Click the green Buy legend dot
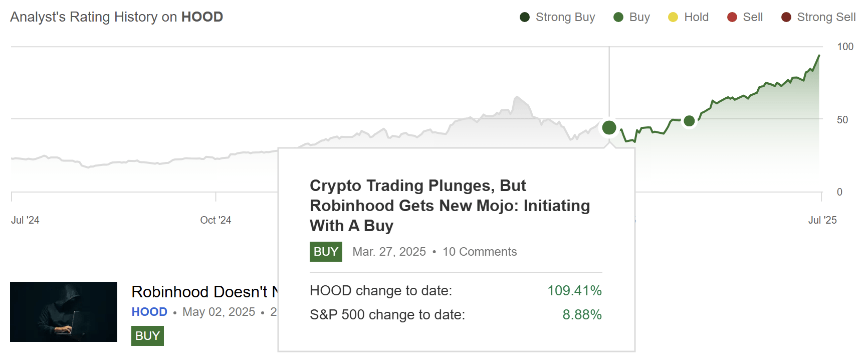 point(619,17)
